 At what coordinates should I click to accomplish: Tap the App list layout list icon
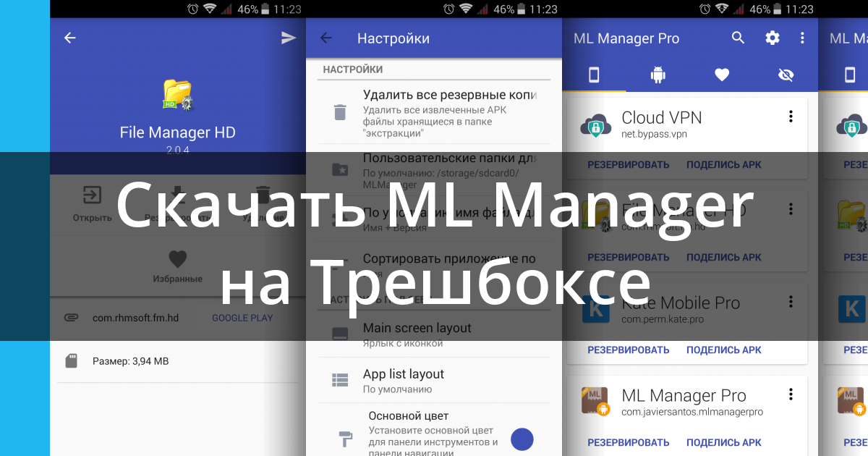click(x=340, y=380)
